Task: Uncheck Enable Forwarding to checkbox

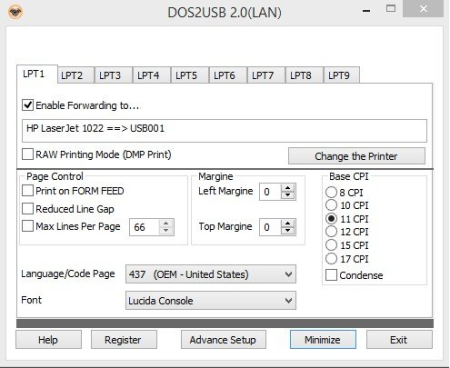Action: (x=28, y=105)
